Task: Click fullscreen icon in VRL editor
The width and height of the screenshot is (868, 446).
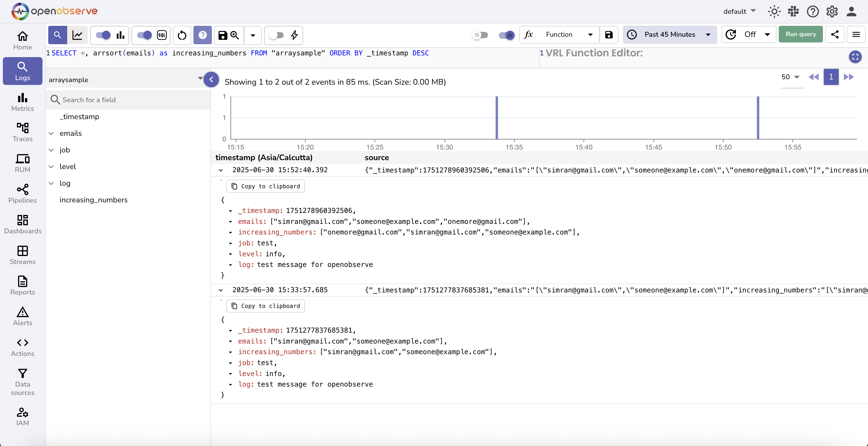Action: click(855, 57)
